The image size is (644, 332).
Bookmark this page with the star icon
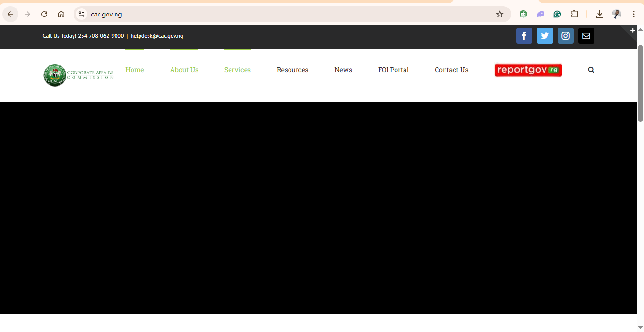(500, 14)
